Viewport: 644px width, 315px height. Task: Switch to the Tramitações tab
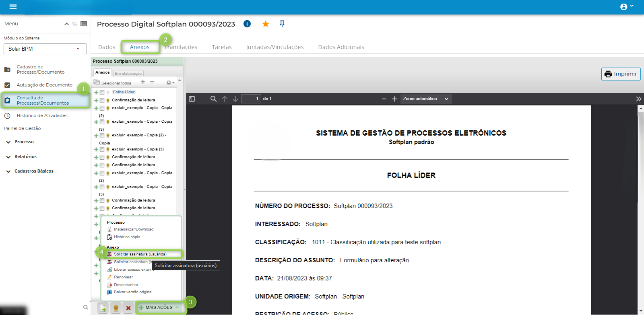coord(181,47)
